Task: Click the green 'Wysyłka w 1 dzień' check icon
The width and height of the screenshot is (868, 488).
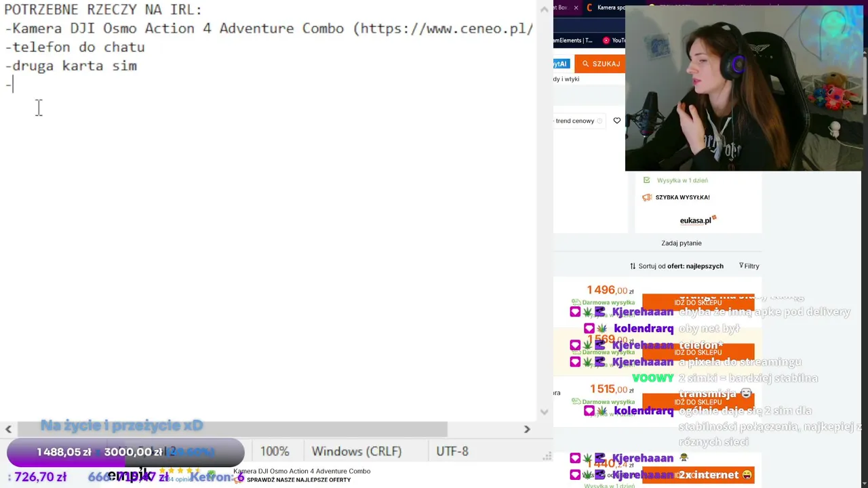Action: point(646,180)
